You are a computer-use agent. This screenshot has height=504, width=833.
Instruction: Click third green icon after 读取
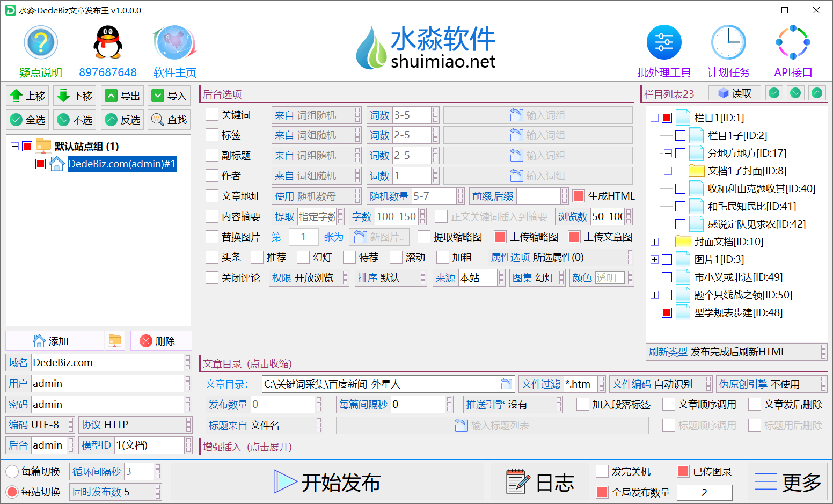817,93
